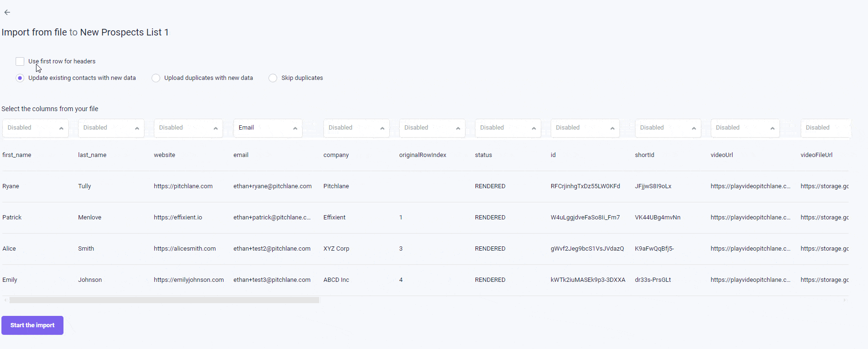
Task: Select Update existing contacts with new data
Action: click(20, 78)
